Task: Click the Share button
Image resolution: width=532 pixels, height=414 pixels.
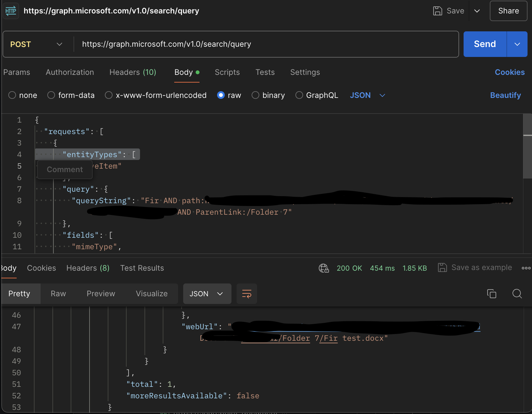Action: (x=508, y=11)
